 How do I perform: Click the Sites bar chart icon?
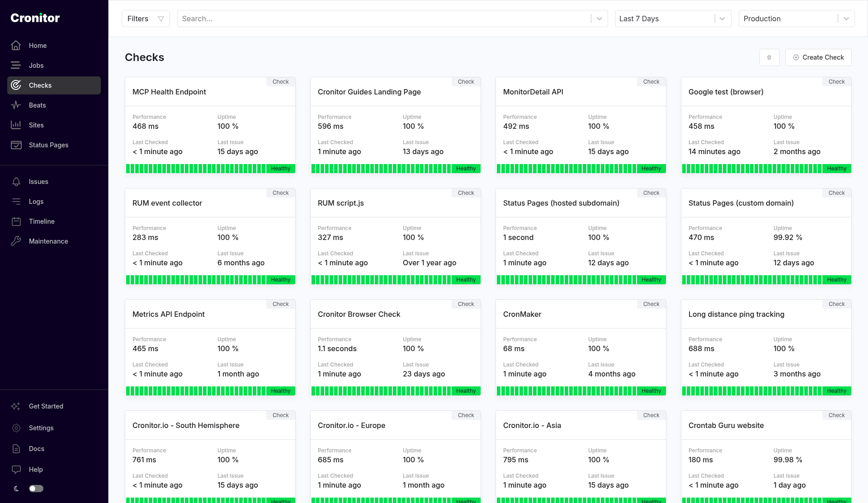tap(16, 125)
